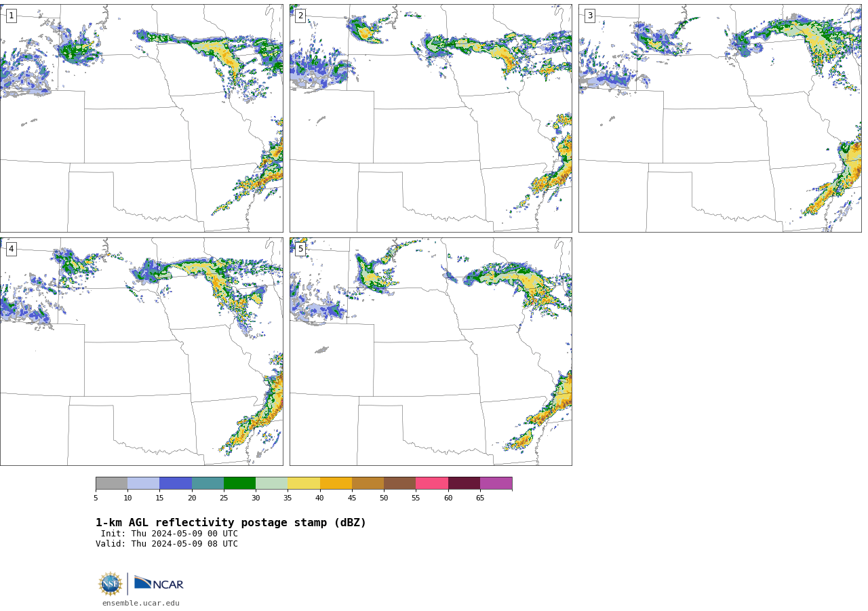Screen dimensions: 868x611
Task: Click the NCAR logo
Action: coord(159,583)
